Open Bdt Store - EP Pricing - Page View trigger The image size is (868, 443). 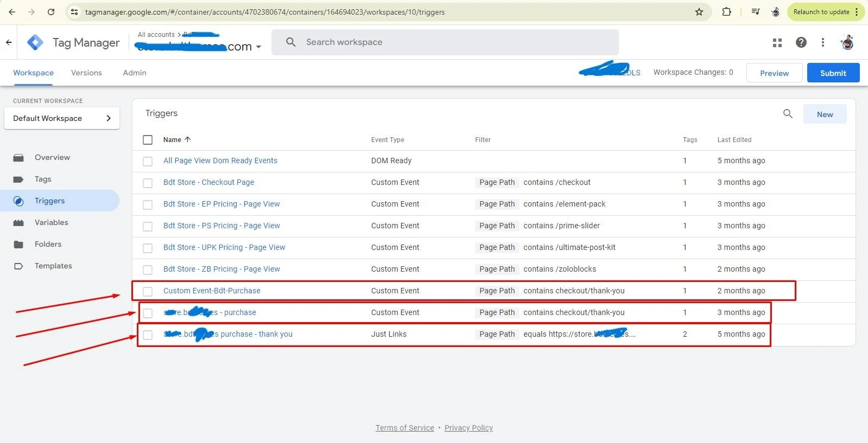[x=221, y=204]
